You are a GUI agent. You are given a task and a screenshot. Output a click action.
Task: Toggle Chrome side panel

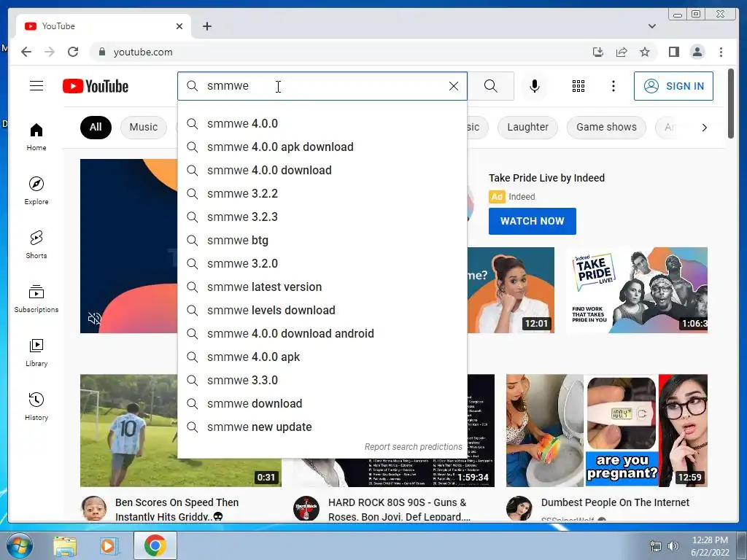click(x=673, y=52)
